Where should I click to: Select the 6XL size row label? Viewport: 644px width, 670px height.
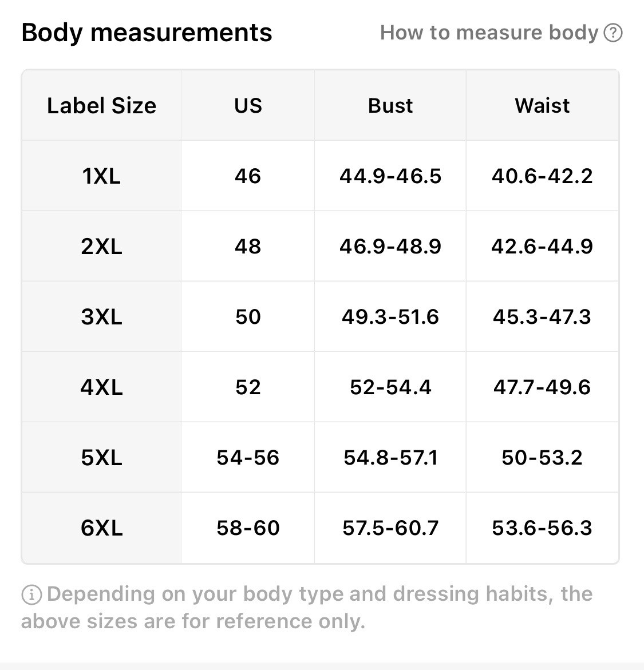pyautogui.click(x=101, y=528)
